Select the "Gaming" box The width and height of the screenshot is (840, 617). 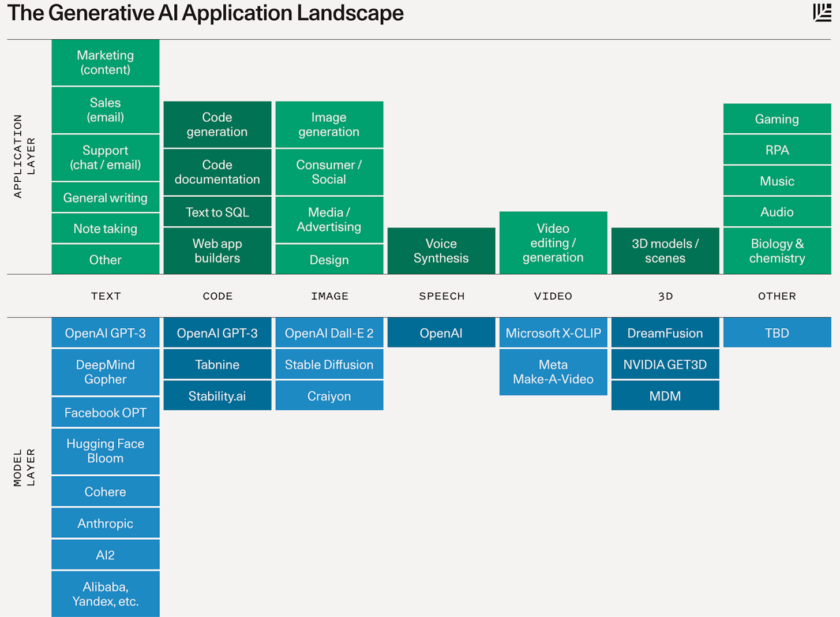(777, 119)
